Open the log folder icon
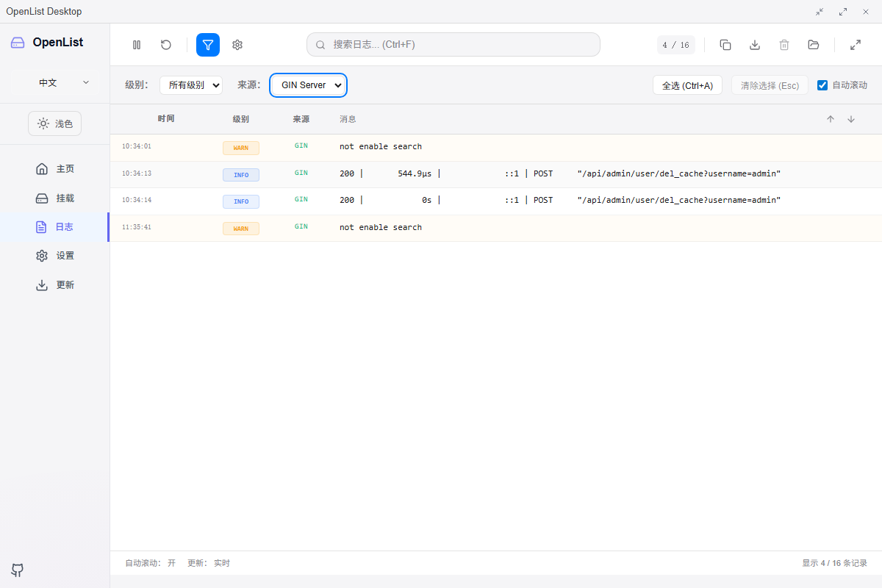The height and width of the screenshot is (588, 882). 813,45
